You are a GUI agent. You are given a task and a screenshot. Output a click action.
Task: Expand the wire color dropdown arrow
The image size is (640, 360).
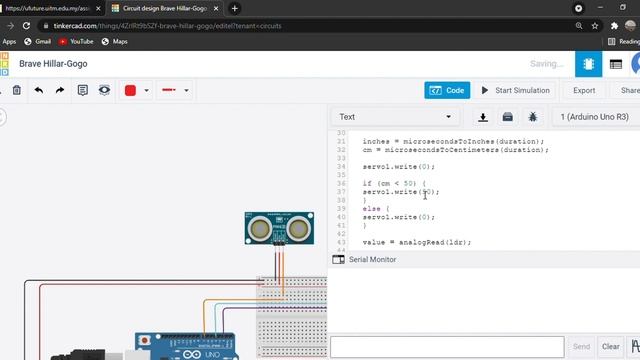[147, 91]
